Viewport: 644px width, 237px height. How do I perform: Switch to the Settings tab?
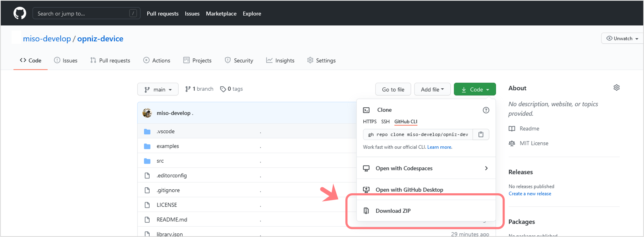coord(321,60)
